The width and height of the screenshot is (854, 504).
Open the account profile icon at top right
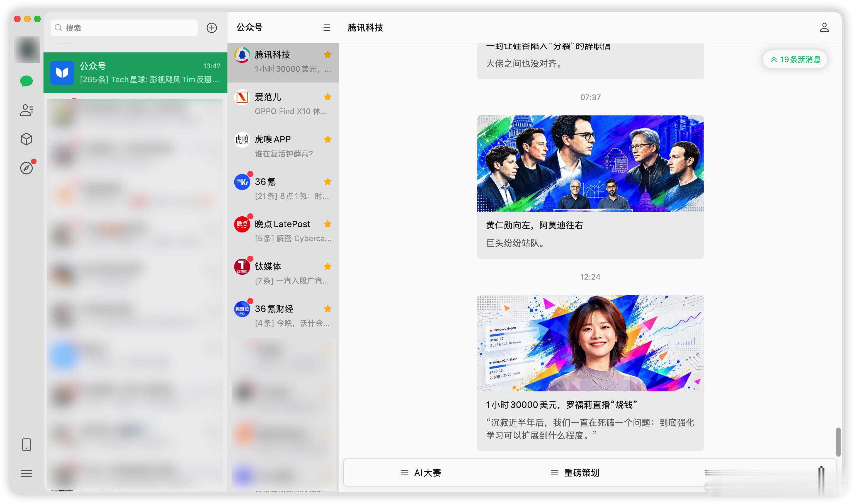point(824,28)
